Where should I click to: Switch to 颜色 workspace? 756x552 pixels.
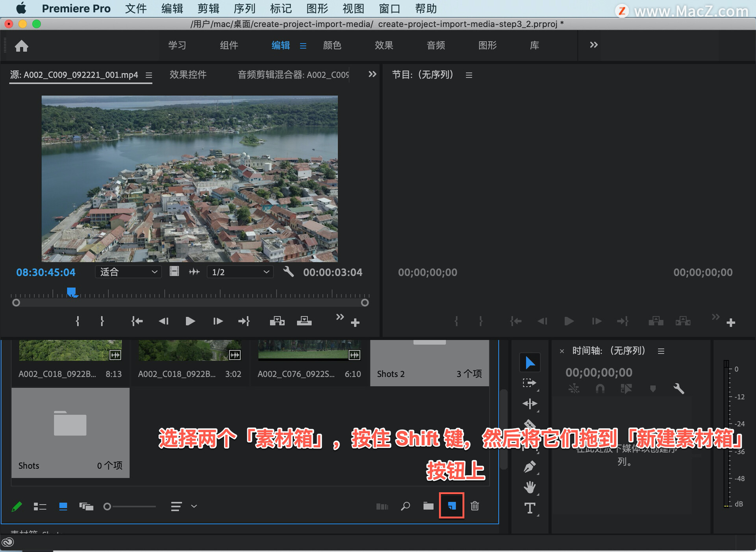click(x=332, y=45)
